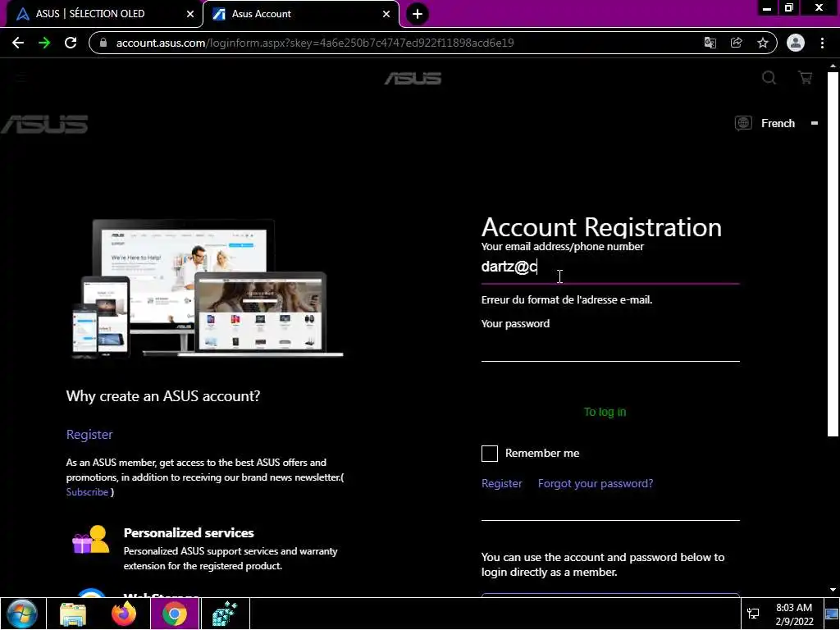Open the Google Translate icon

click(710, 43)
